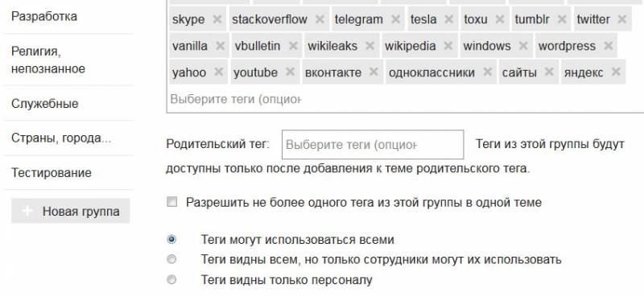Remove the одноклассники tag
The width and height of the screenshot is (644, 297).
[487, 72]
